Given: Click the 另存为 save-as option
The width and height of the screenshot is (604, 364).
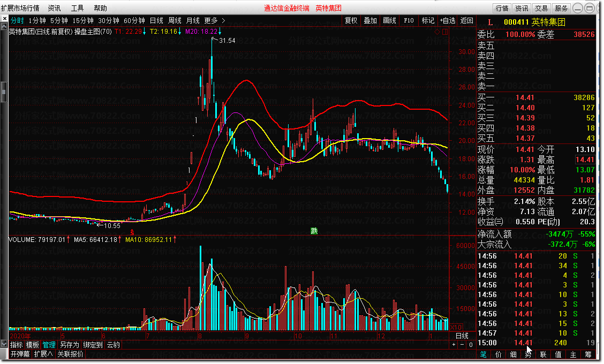Looking at the screenshot, I should tap(69, 345).
